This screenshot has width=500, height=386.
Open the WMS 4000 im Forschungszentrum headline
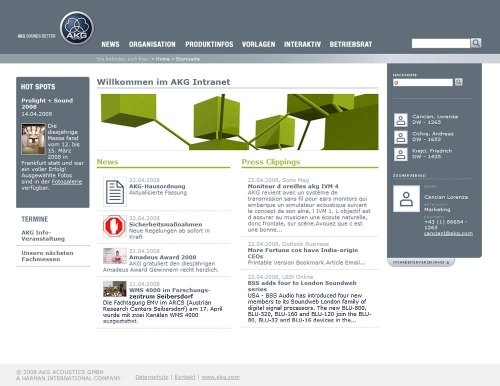click(x=169, y=293)
